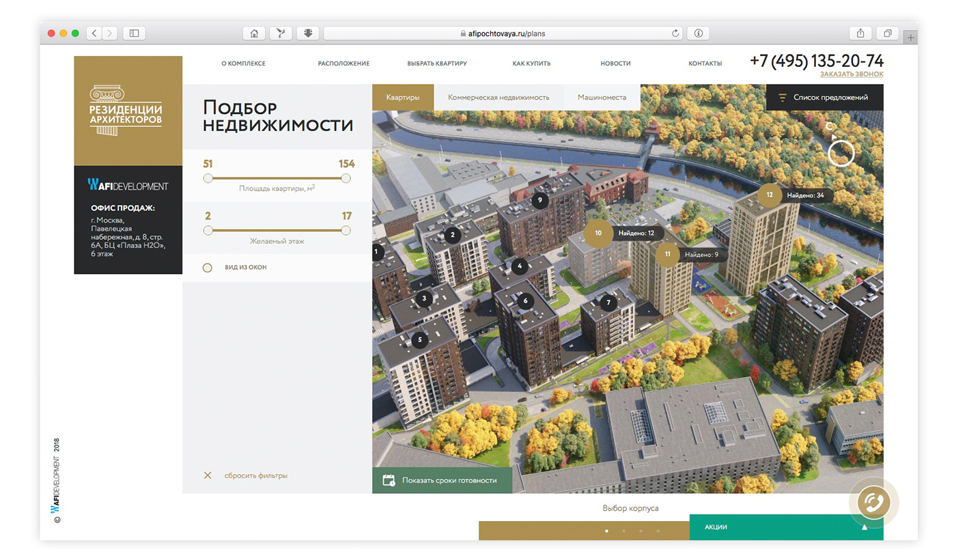Expand the Акции panel arrow
Screen dimensions: 956x560
(864, 527)
